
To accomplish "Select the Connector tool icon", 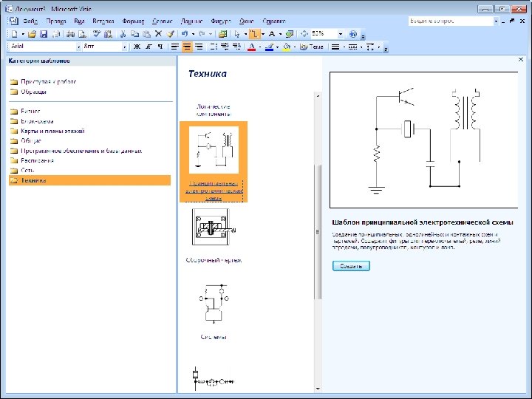I will click(x=255, y=34).
